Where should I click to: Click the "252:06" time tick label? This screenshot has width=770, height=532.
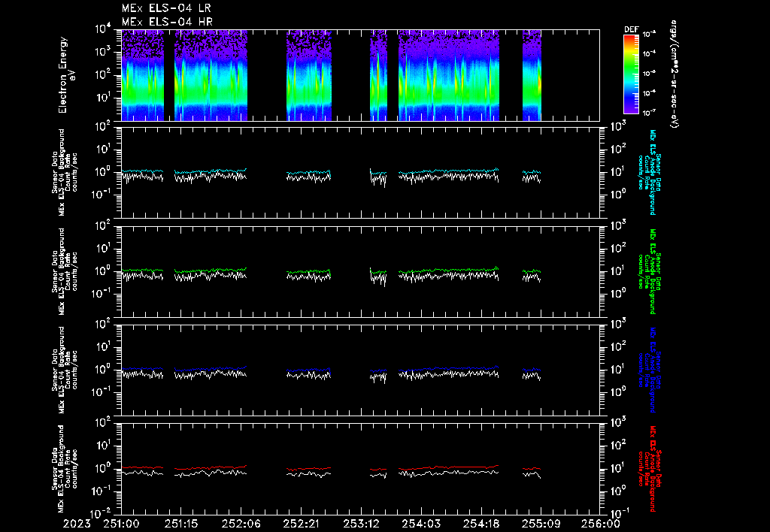pos(241,524)
